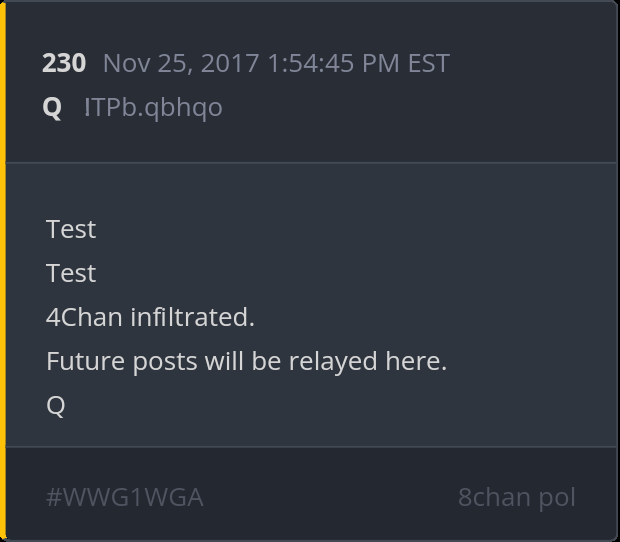Click the word Future in the post
The width and height of the screenshot is (620, 542).
coord(86,361)
